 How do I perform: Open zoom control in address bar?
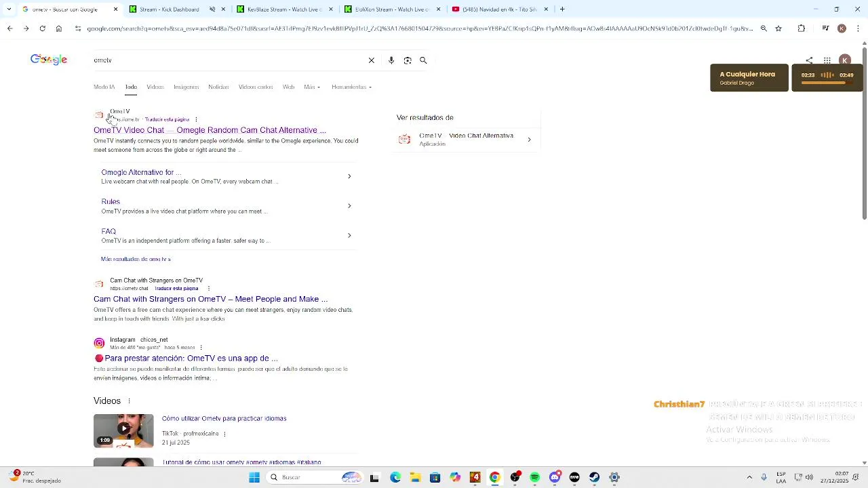pos(764,28)
